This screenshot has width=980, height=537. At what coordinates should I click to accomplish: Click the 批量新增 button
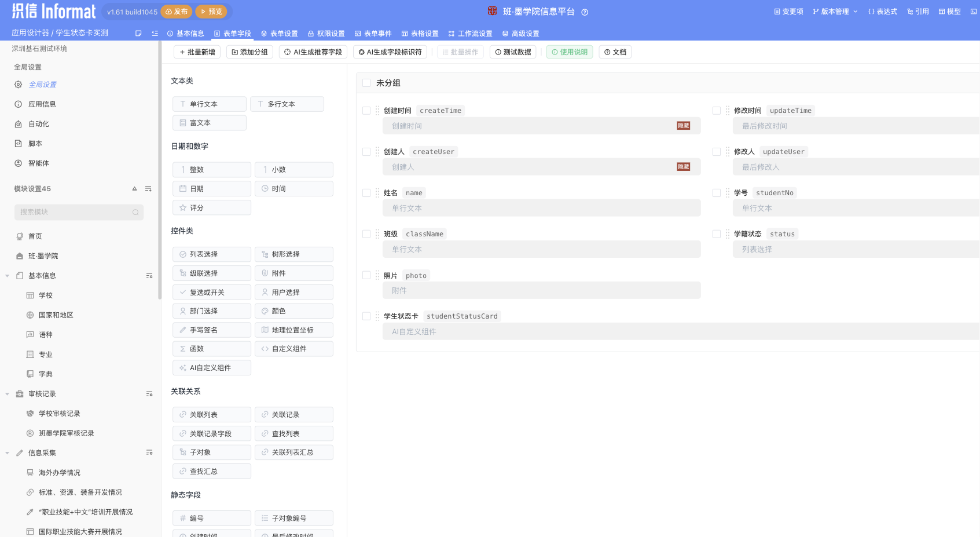[x=197, y=52]
